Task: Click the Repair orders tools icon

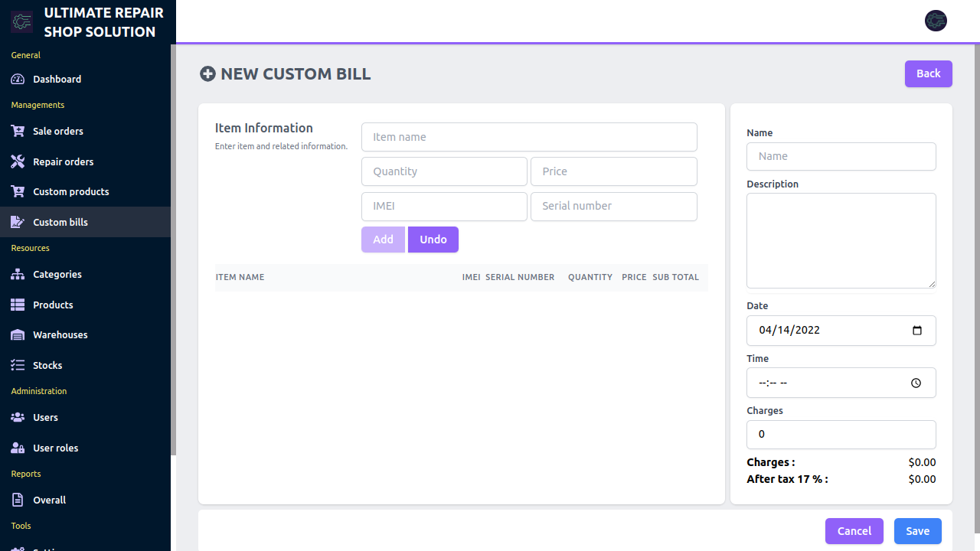Action: (18, 162)
